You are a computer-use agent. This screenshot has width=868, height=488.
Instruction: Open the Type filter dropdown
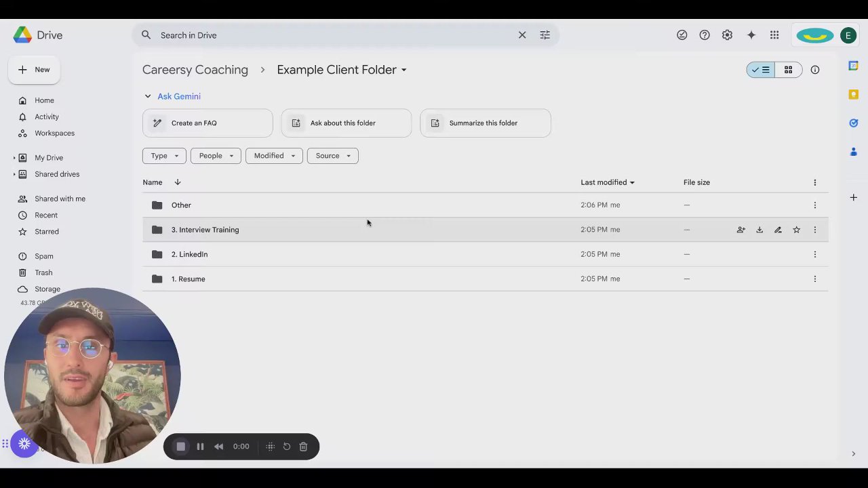[x=164, y=156]
